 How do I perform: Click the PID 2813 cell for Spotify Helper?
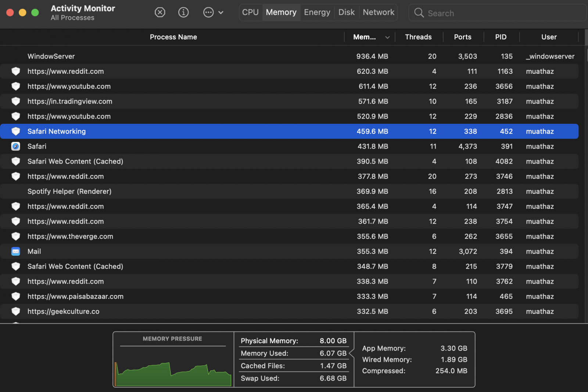(505, 192)
